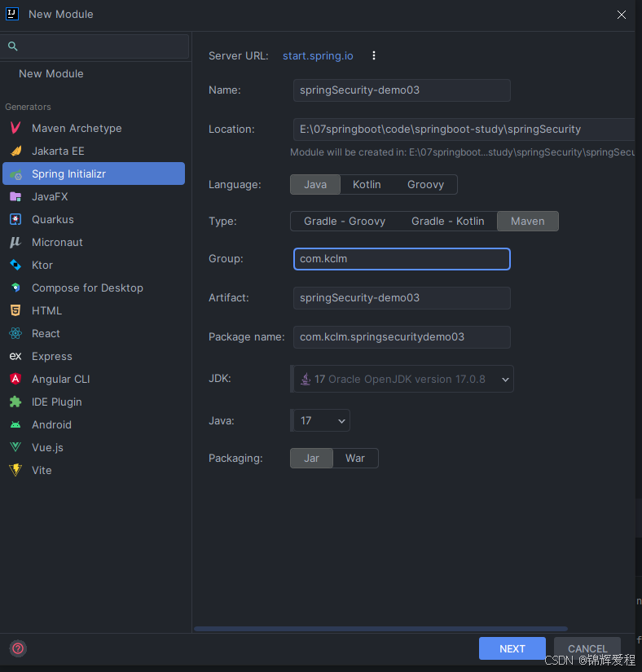Viewport: 642px width, 672px height.
Task: Select Jakarta EE generator entry
Action: 94,151
